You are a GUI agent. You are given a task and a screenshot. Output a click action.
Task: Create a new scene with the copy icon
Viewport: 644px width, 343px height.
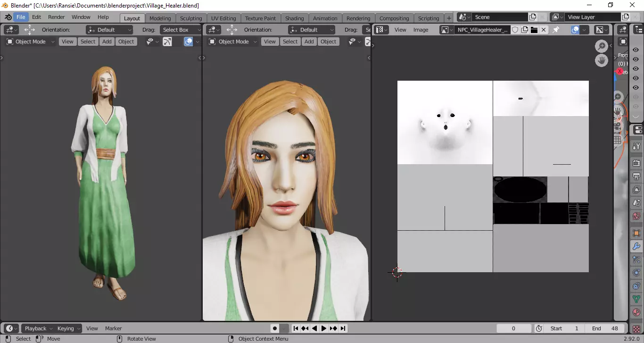point(533,17)
